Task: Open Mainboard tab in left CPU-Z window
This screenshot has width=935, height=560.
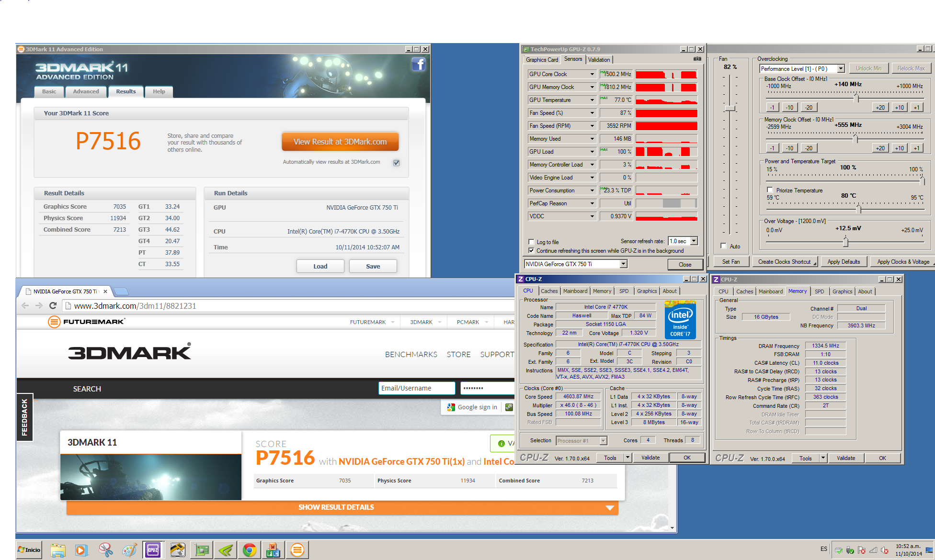Action: pyautogui.click(x=575, y=291)
